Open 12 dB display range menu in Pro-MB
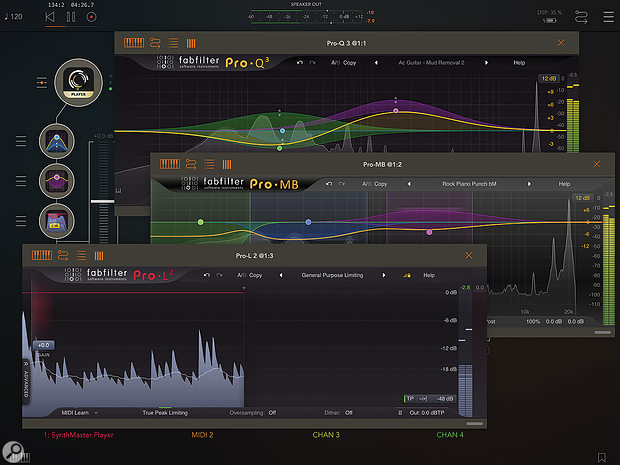This screenshot has height=465, width=620. (x=582, y=198)
